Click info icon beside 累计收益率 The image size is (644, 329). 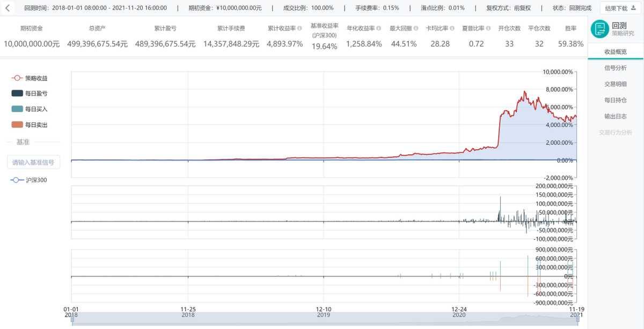[x=299, y=28]
